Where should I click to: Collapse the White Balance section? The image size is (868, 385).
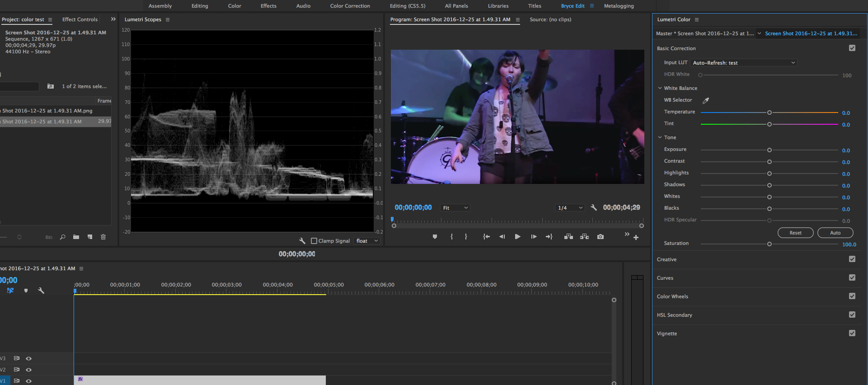click(660, 88)
